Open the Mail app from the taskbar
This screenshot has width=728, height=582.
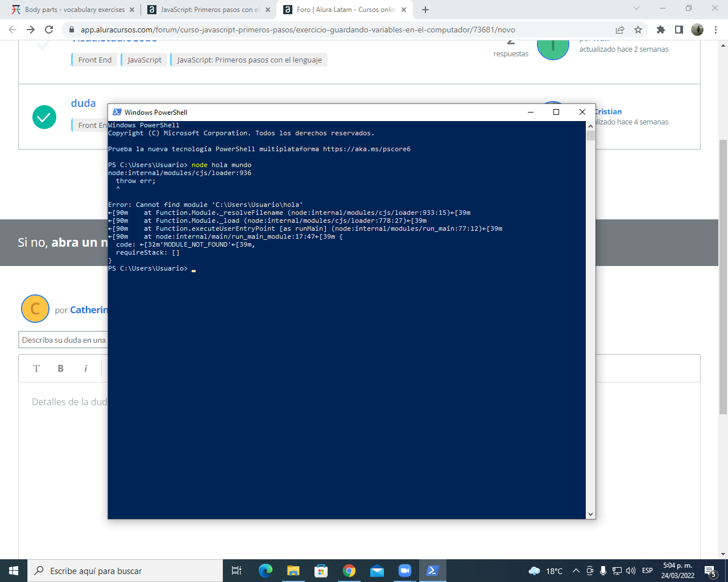[x=377, y=571]
